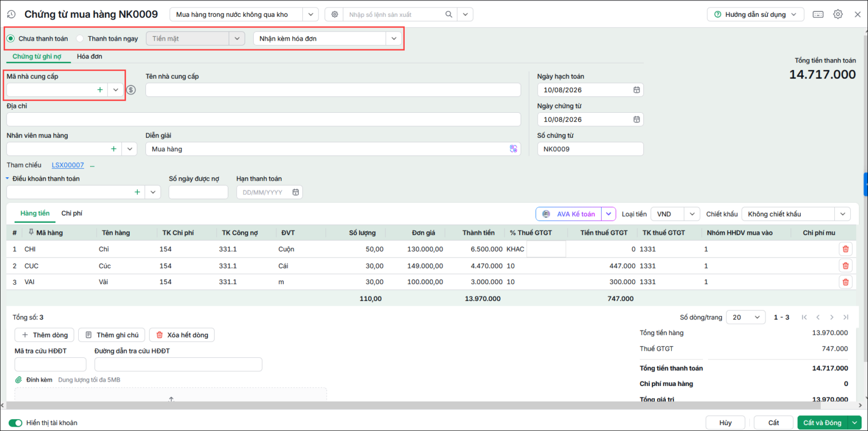Open the Chiết khấu dropdown
868x431 pixels.
tap(843, 214)
